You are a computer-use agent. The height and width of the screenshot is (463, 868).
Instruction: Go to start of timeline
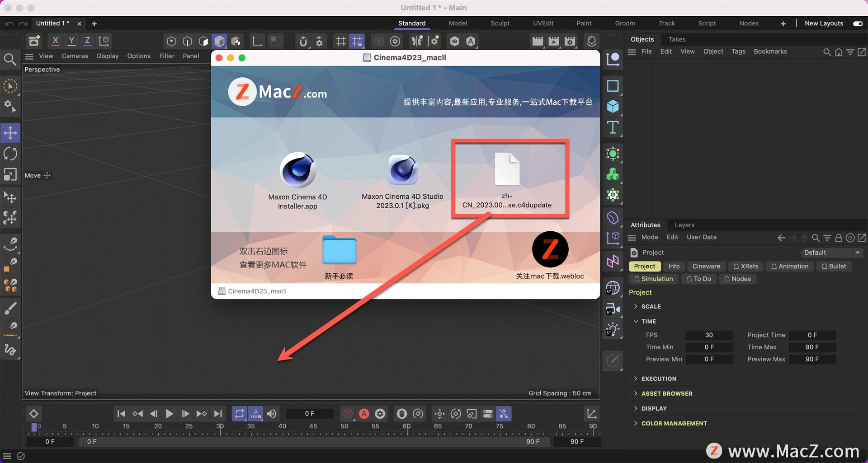pyautogui.click(x=121, y=414)
